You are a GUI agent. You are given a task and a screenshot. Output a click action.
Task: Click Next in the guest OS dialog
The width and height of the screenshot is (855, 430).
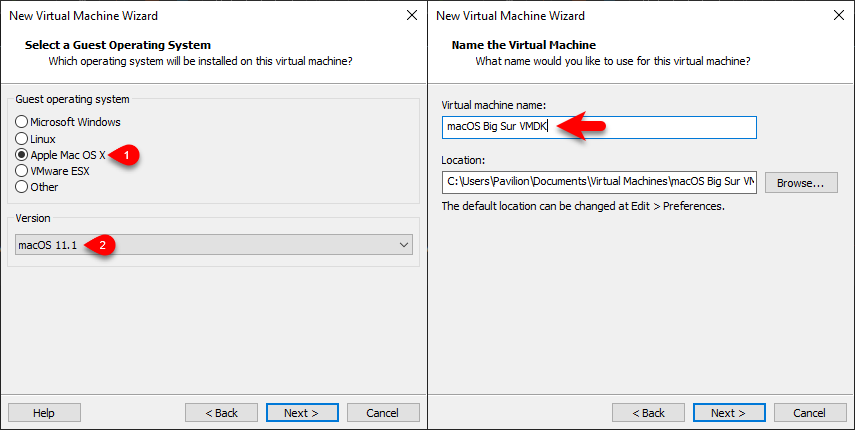(x=302, y=413)
